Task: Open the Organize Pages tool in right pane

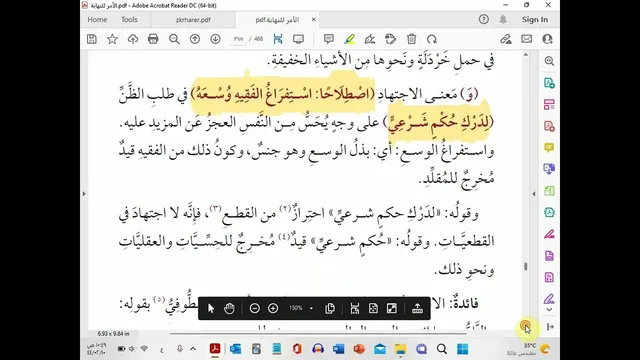Action: [549, 105]
